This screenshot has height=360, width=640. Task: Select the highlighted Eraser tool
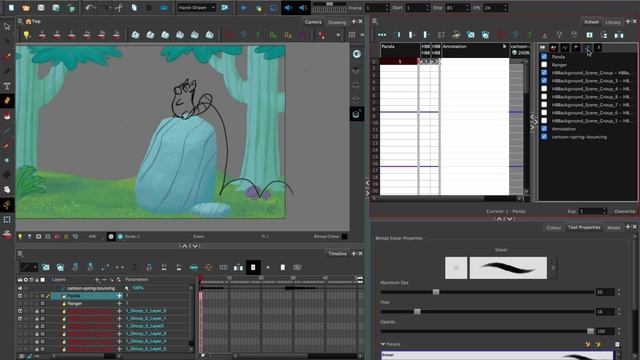pyautogui.click(x=7, y=101)
